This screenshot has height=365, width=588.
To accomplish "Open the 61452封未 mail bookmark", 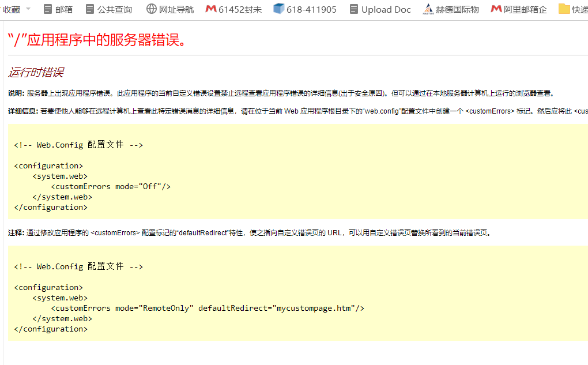I will pyautogui.click(x=233, y=9).
